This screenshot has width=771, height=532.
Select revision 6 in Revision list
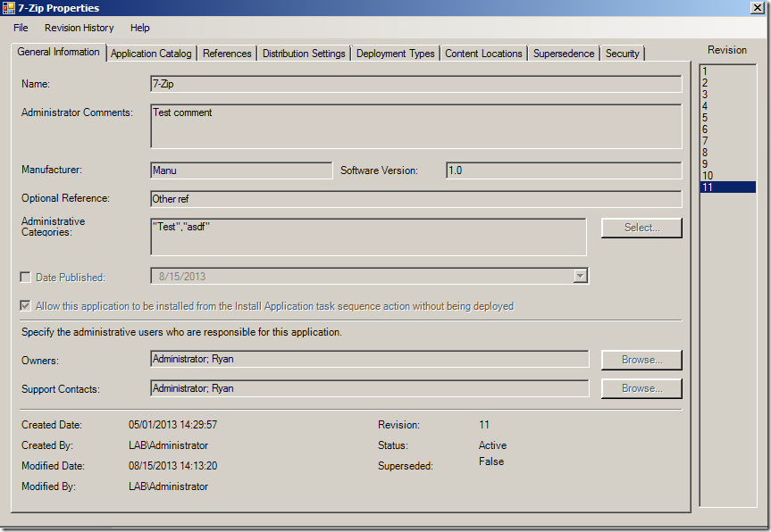coord(728,129)
